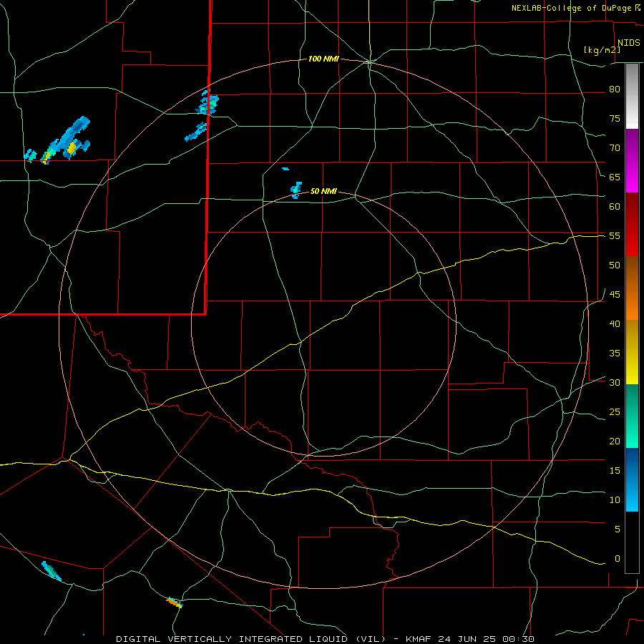Click the large yellow-core storm echo in northwest
Viewport: 644px width, 644px height.
[66, 140]
